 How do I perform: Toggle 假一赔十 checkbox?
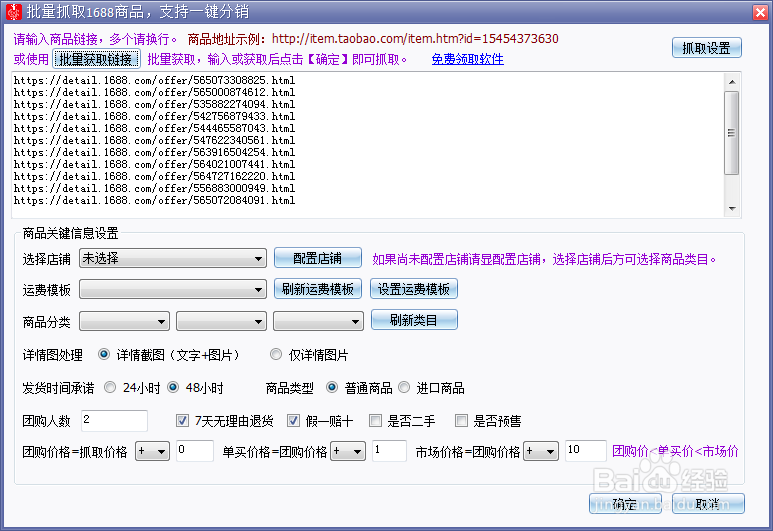(x=293, y=421)
